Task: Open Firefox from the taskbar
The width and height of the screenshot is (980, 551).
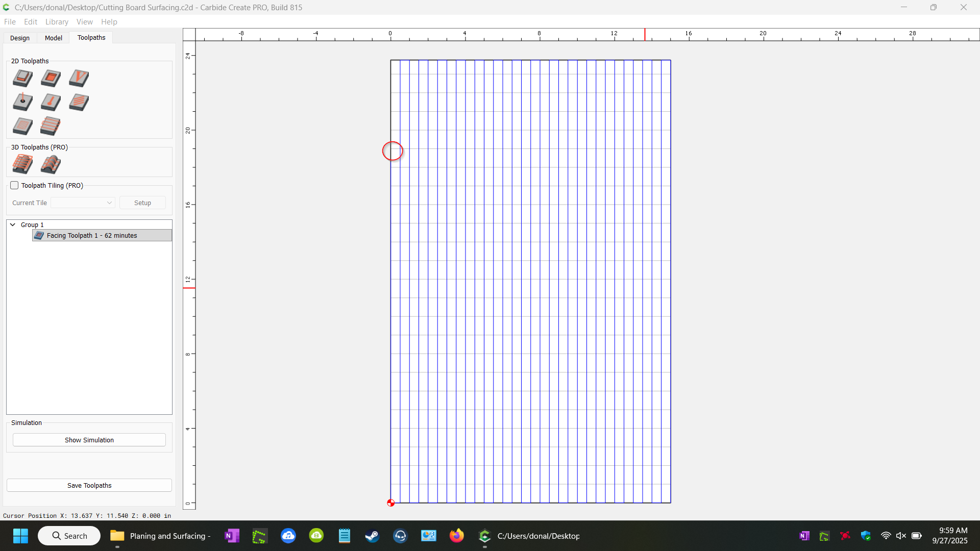Action: pos(456,536)
